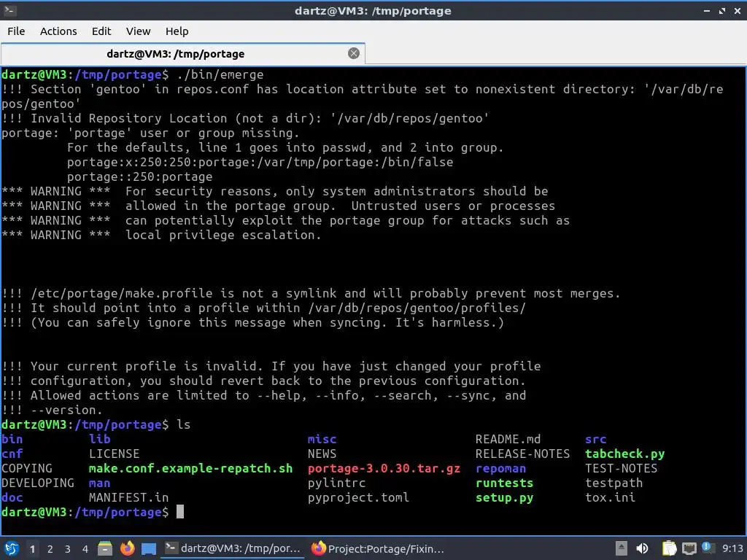The width and height of the screenshot is (747, 560).
Task: Click 'testpath' in the ls output
Action: point(614,483)
